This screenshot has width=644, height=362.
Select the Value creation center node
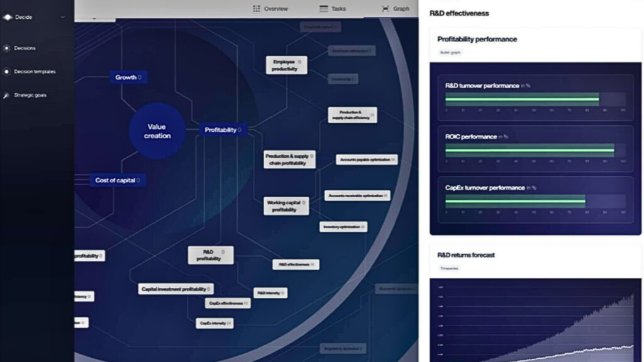click(157, 131)
